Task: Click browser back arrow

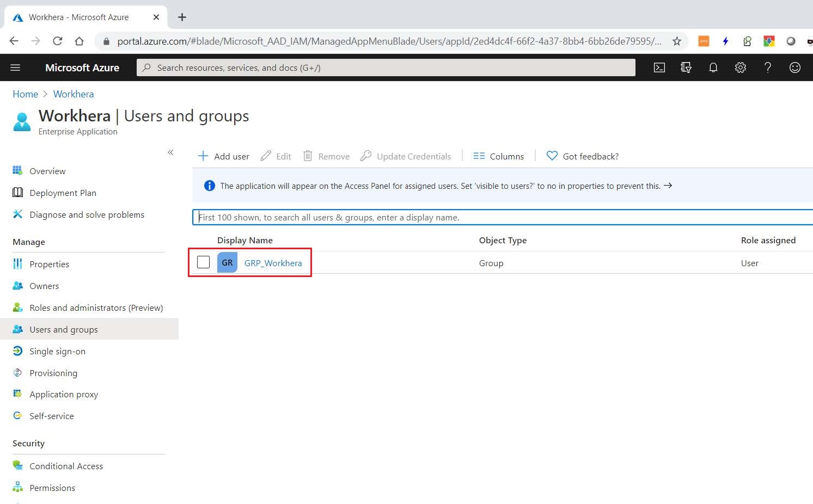Action: (x=14, y=41)
